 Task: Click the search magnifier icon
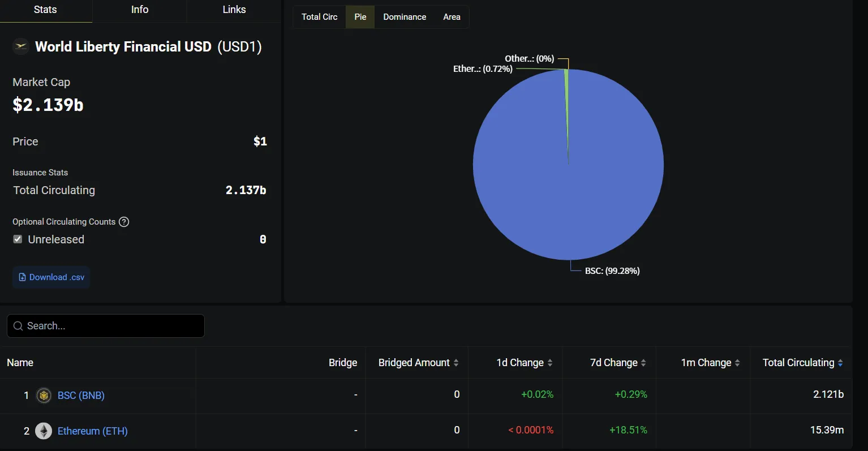[18, 326]
